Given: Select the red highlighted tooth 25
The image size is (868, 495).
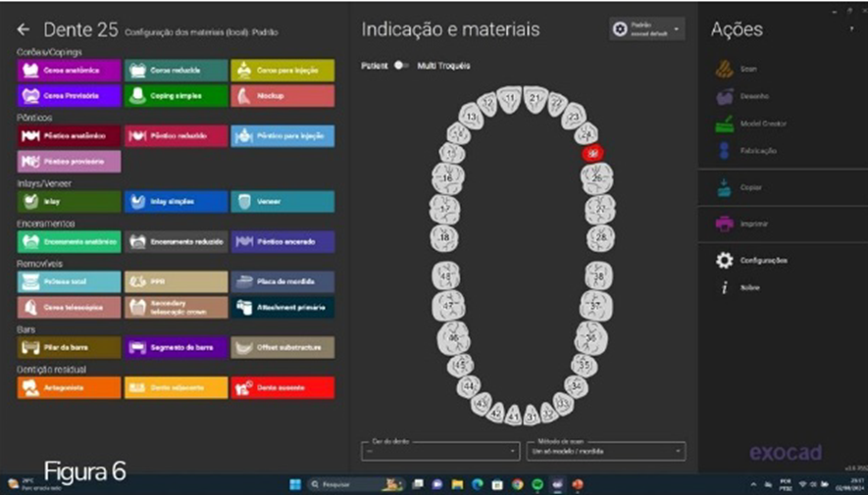Looking at the screenshot, I should [591, 153].
